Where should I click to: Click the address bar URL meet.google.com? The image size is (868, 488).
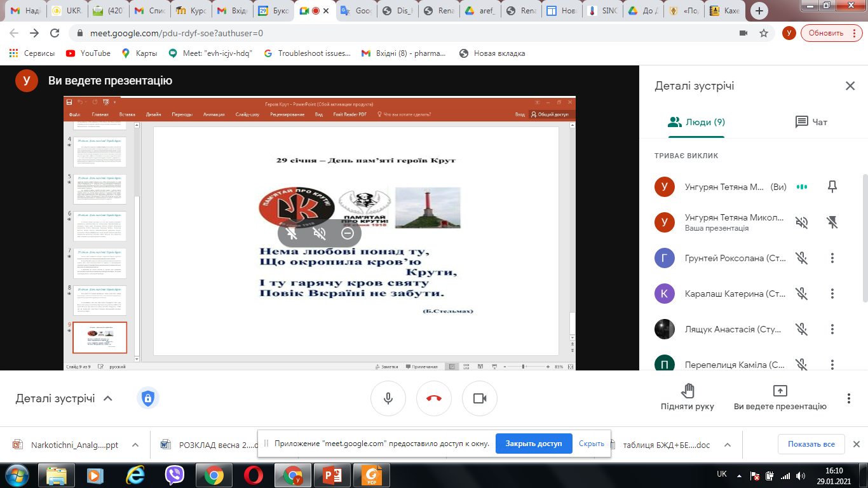[175, 33]
